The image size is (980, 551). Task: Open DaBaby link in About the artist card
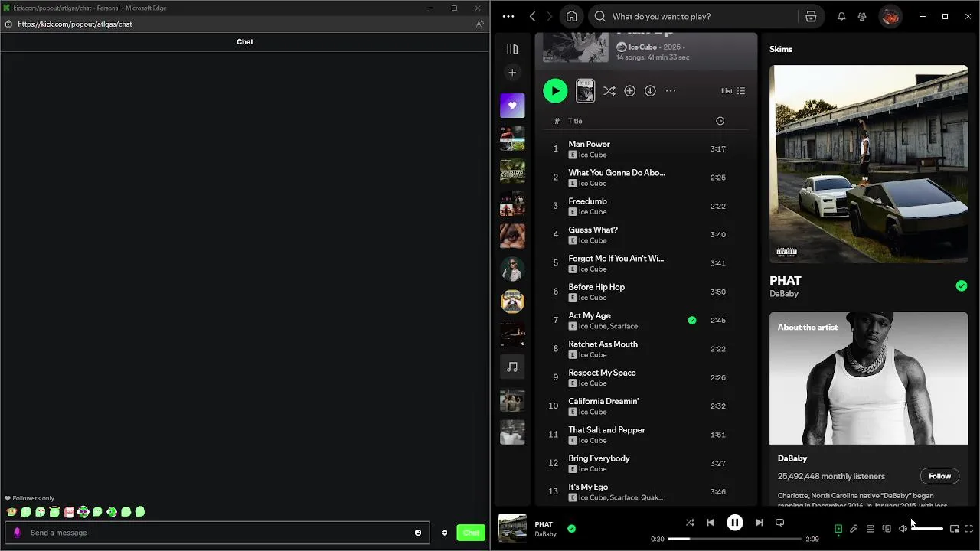792,458
